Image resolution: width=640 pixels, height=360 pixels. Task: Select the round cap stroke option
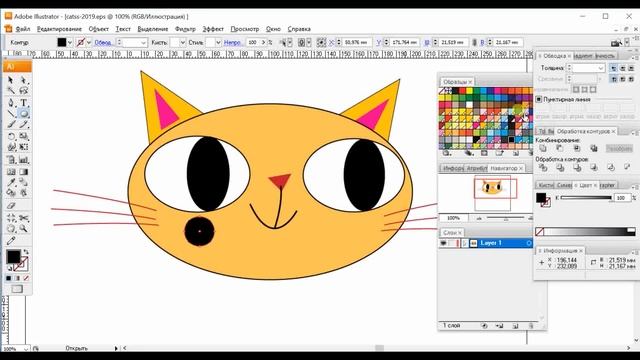coord(622,68)
